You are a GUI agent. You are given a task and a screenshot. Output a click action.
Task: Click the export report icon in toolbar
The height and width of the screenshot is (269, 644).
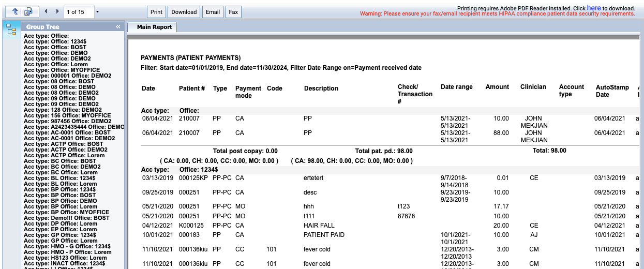28,11
